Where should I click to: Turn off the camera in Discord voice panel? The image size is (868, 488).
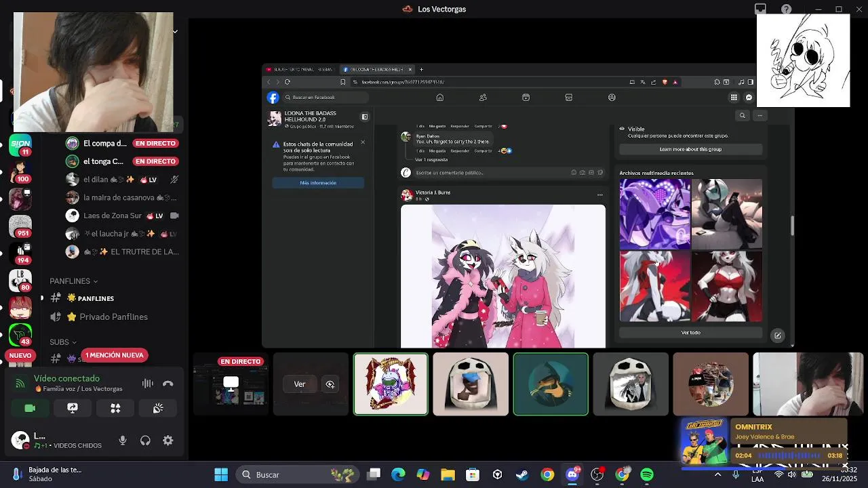[30, 408]
